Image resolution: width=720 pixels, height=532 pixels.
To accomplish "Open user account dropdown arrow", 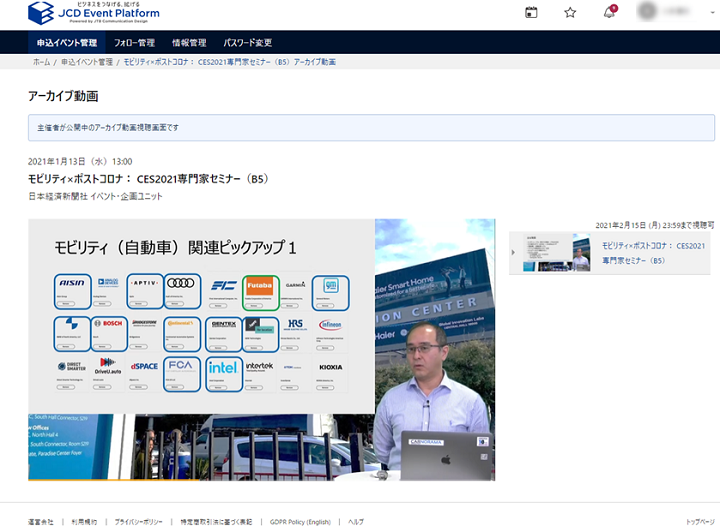I will coord(712,12).
